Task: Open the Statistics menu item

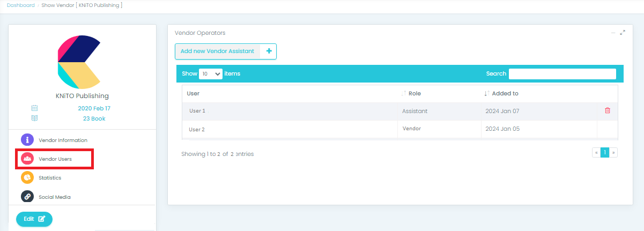Action: 50,177
